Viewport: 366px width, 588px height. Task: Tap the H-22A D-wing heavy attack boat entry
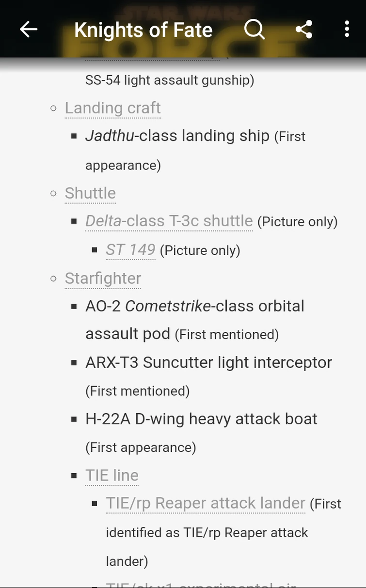[201, 419]
